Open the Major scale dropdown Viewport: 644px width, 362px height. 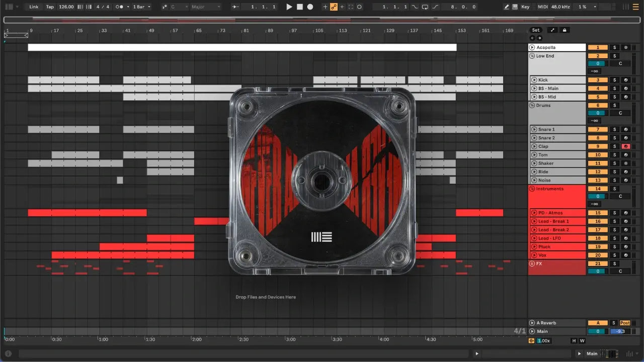click(x=205, y=7)
